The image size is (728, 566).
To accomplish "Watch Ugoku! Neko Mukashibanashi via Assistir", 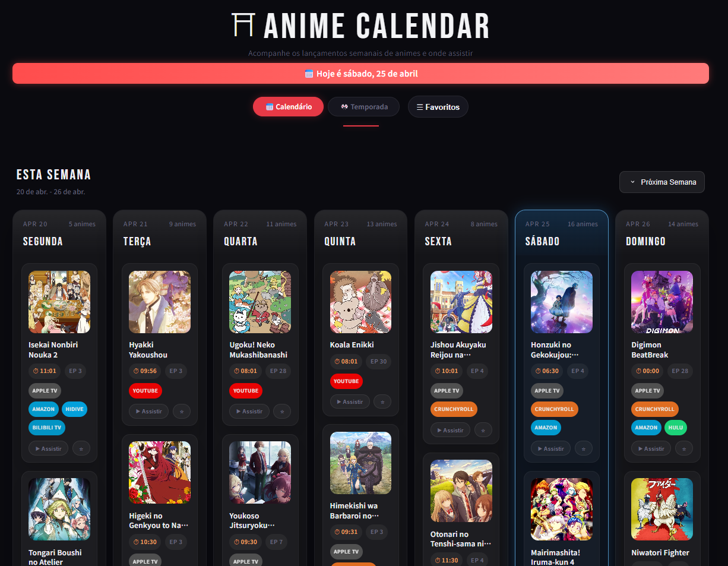I will (x=249, y=411).
